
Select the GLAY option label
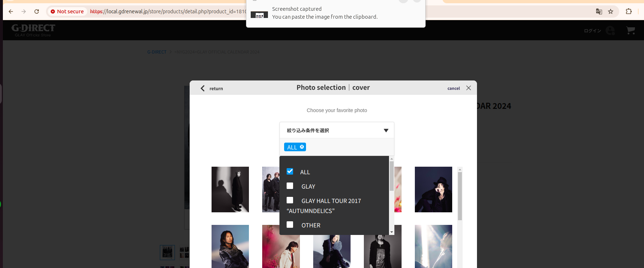click(308, 186)
